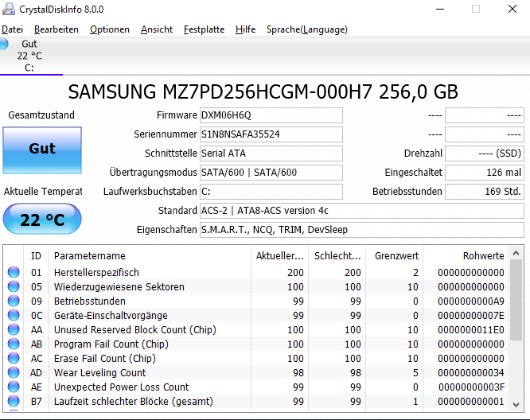Click the SAMSUNG MZ7PD256HCGM-000H7 drive title

263,91
